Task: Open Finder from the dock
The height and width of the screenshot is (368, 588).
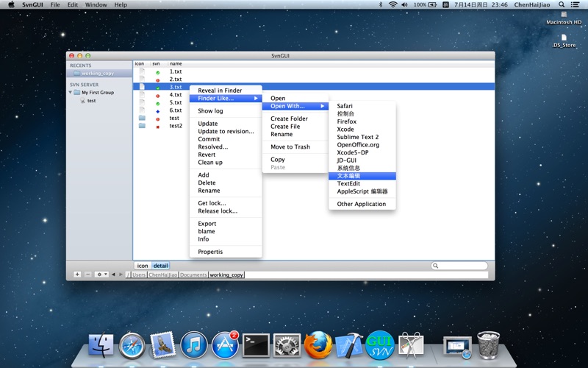Action: click(101, 344)
